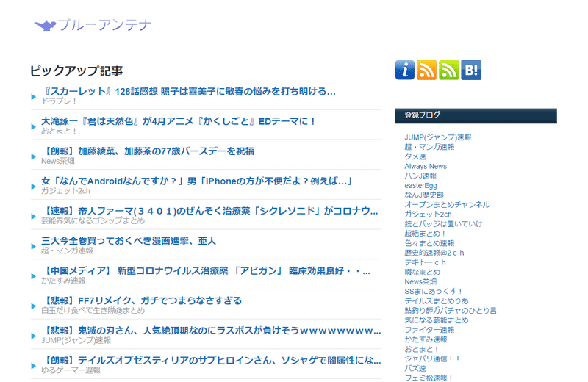588x382 pixels.
Task: Open 銃とバッジは置いていけ blog link
Action: click(x=443, y=224)
